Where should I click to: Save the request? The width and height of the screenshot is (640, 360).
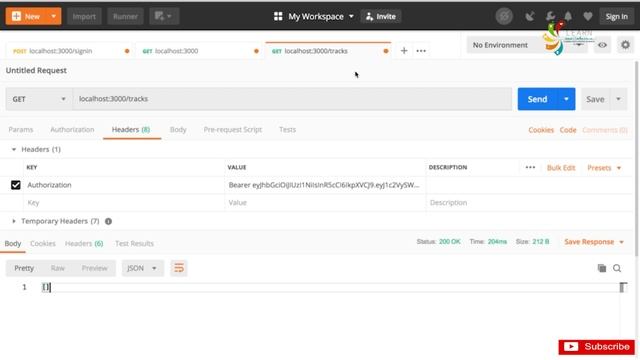pos(595,99)
